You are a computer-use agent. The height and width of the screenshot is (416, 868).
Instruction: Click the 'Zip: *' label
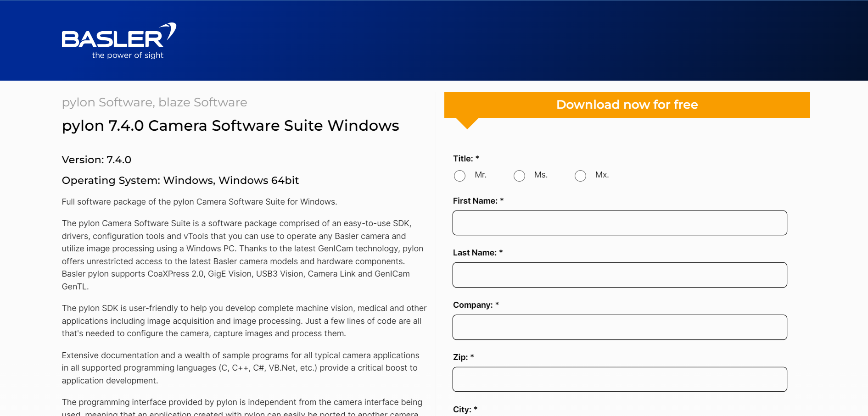point(464,357)
